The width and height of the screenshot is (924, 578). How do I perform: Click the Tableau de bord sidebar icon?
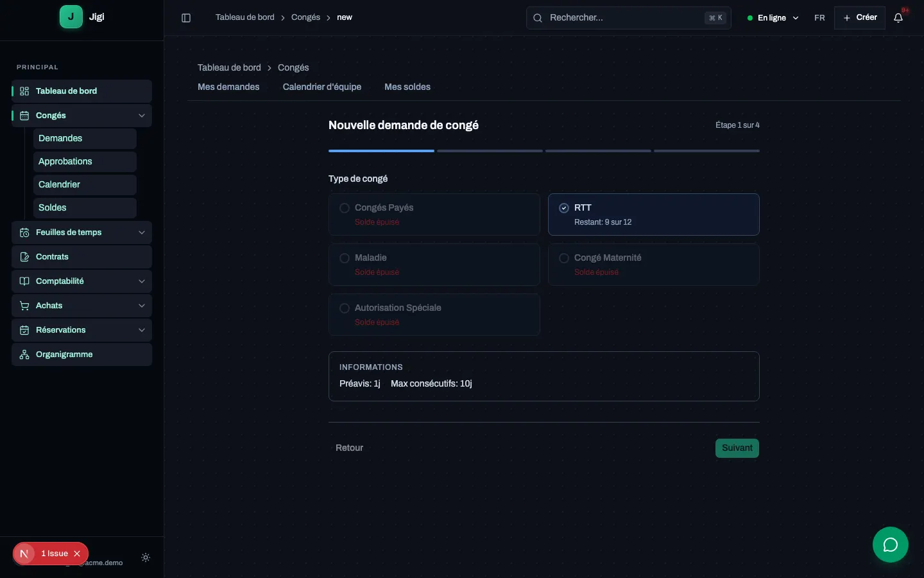tap(24, 91)
